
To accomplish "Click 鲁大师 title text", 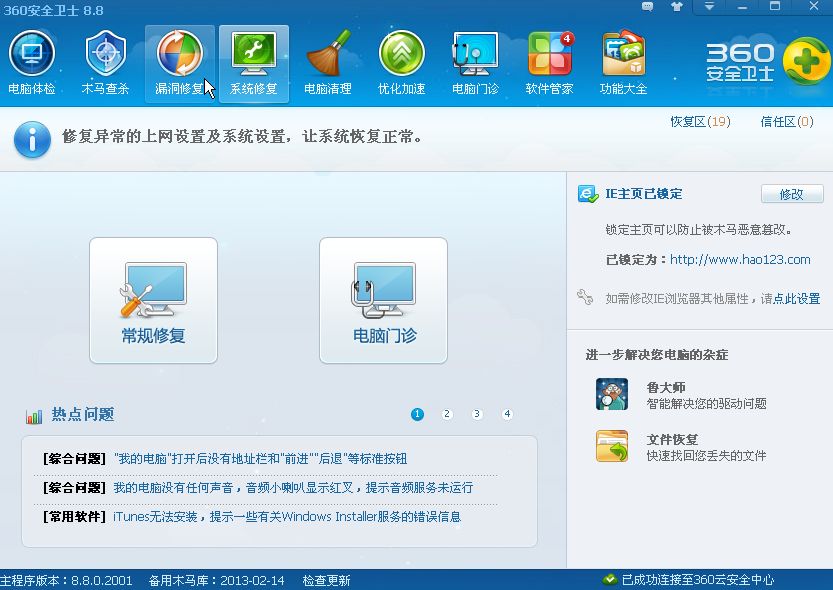I will point(666,387).
